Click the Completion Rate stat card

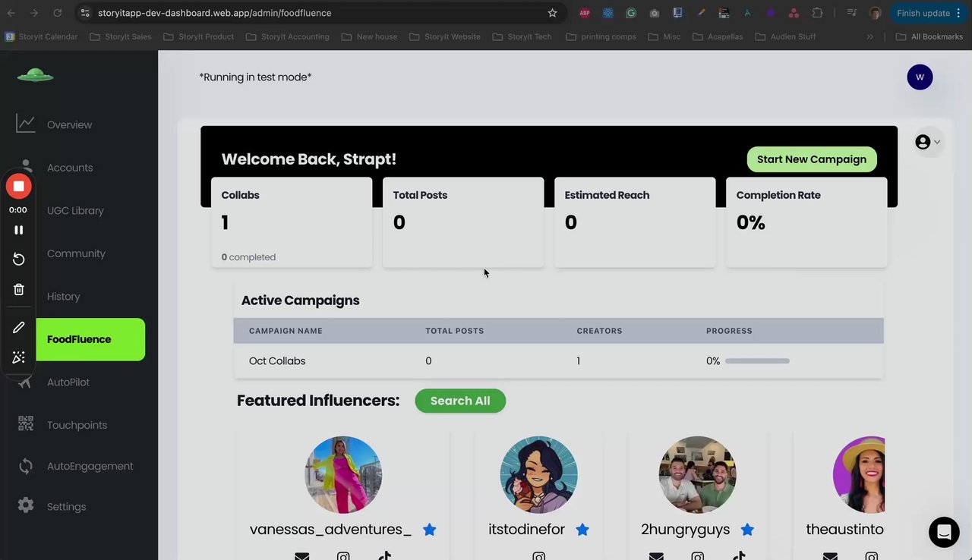(806, 222)
